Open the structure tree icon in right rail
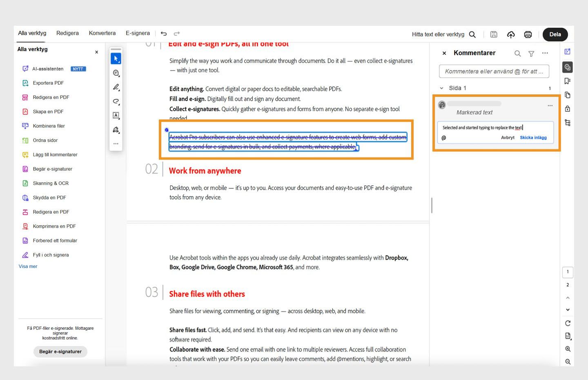The image size is (588, 380). point(567,123)
